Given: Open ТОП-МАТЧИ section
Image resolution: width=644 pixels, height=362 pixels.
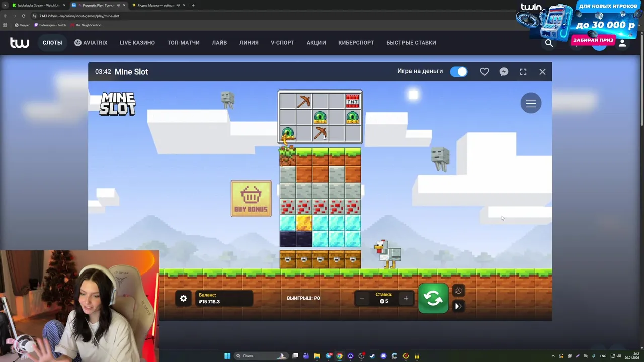Looking at the screenshot, I should (183, 43).
